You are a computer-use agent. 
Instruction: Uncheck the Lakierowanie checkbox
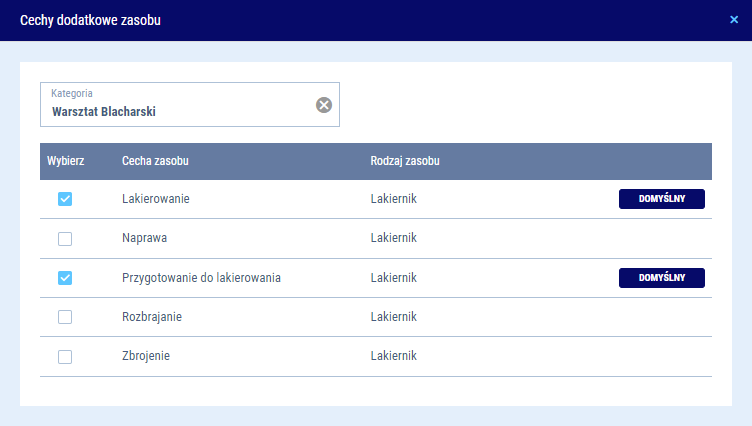point(65,199)
